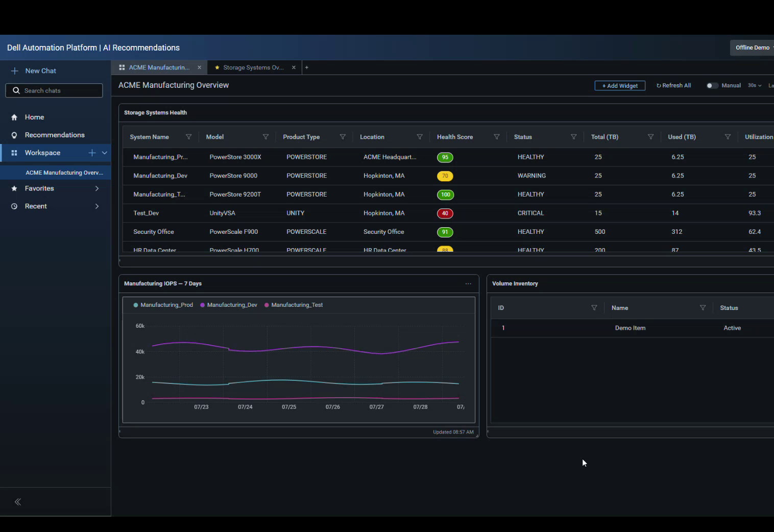
Task: Click the health score 95 badge
Action: click(x=445, y=157)
